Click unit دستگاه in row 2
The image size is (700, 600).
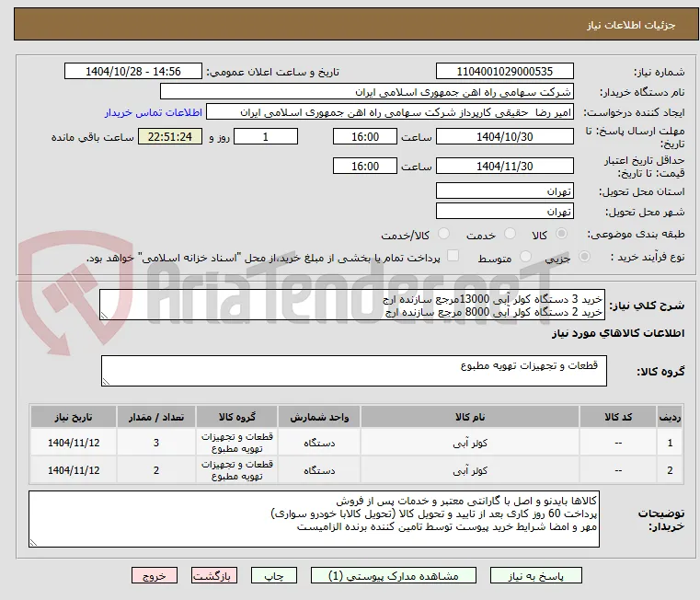[x=319, y=470]
